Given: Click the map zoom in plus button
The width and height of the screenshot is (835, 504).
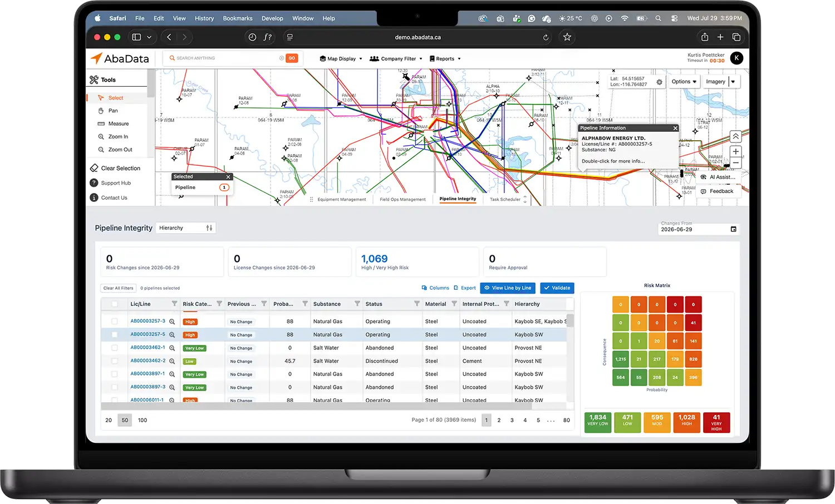Looking at the screenshot, I should 735,151.
